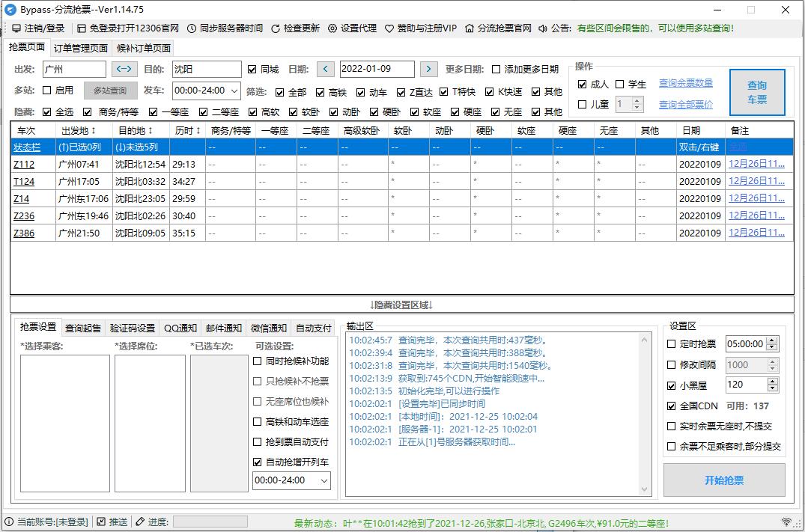Go to previous date arrow
Viewport: 805px width, 532px height.
[326, 69]
